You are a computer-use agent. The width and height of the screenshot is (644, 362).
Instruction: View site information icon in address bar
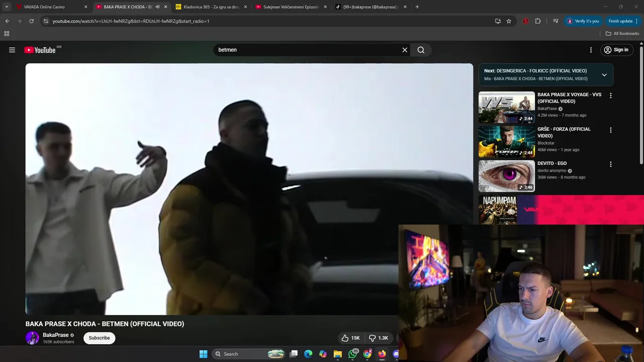[46, 21]
